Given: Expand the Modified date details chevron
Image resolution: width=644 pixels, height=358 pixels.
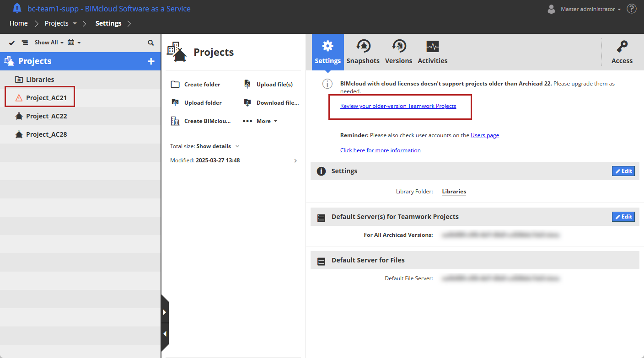Looking at the screenshot, I should pos(295,160).
